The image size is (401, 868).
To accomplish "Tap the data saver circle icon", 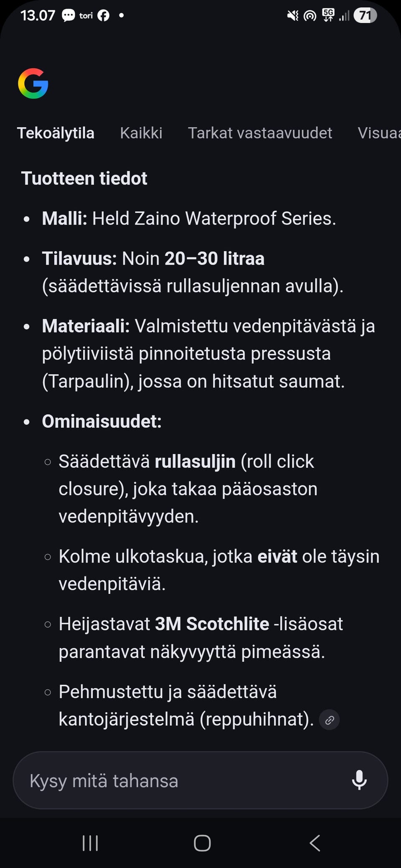I will coord(309,15).
